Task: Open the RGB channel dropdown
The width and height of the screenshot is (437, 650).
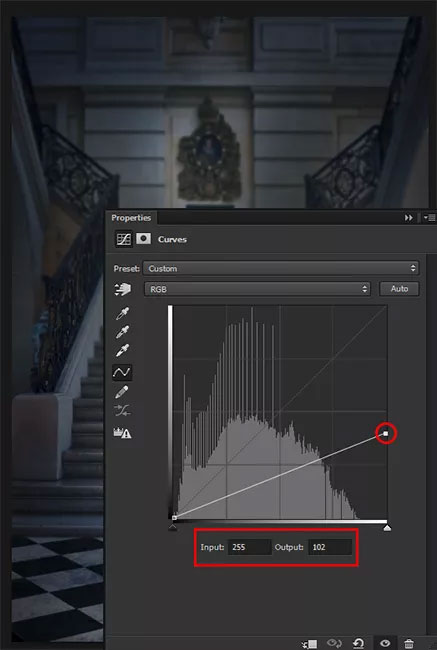Action: click(257, 289)
